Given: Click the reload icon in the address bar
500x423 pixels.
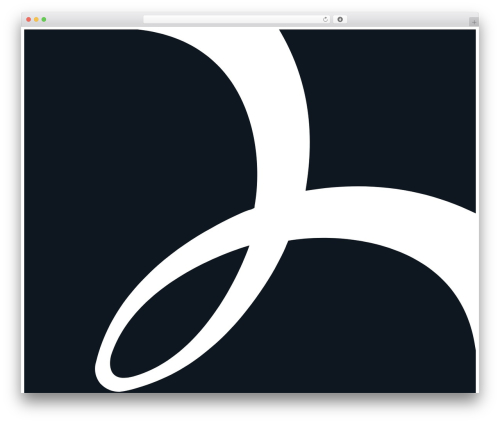Looking at the screenshot, I should tap(325, 20).
